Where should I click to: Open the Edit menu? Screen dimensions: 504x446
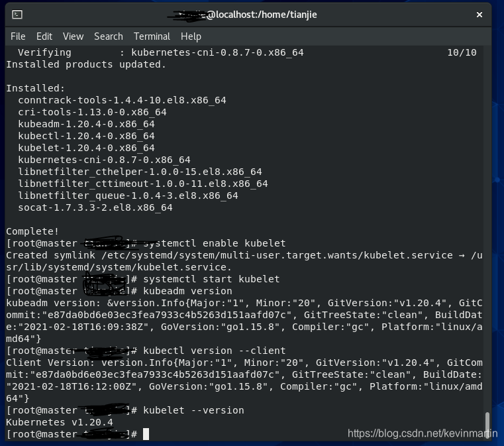click(44, 36)
